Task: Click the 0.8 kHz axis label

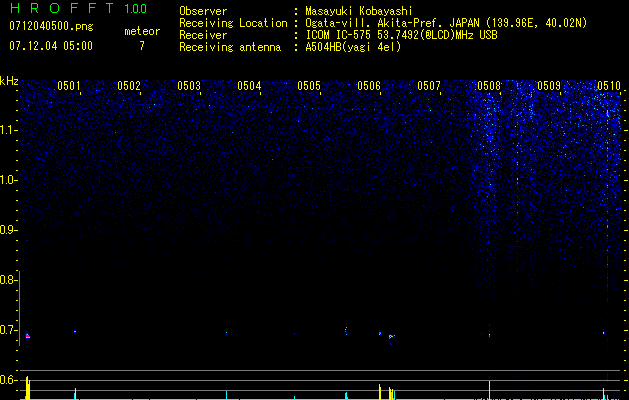Action: [x=8, y=280]
